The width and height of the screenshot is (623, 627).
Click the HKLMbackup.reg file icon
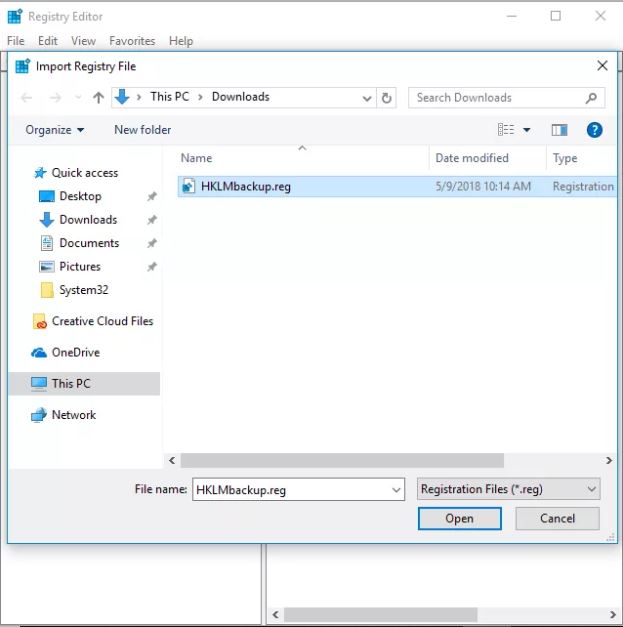pos(189,186)
